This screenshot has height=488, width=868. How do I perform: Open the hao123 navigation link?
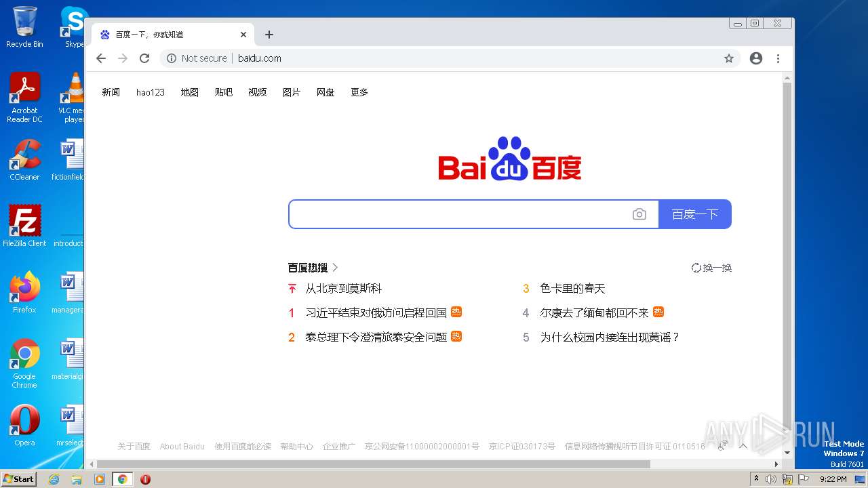tap(151, 92)
